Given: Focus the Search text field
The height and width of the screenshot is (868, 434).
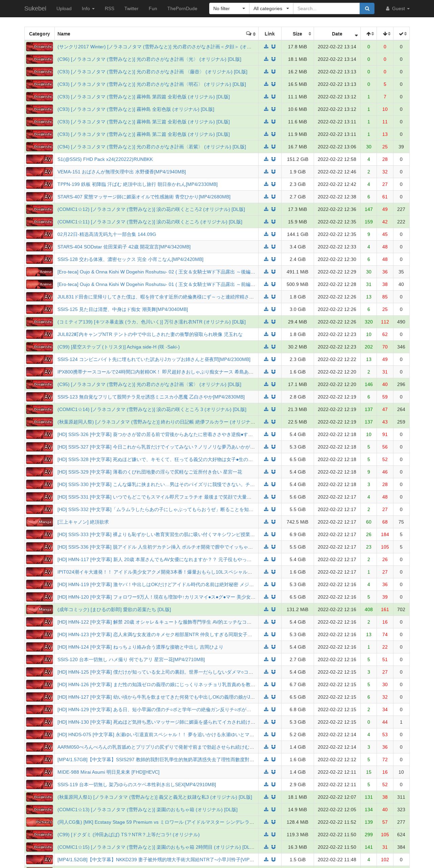Looking at the screenshot, I should pos(326,8).
